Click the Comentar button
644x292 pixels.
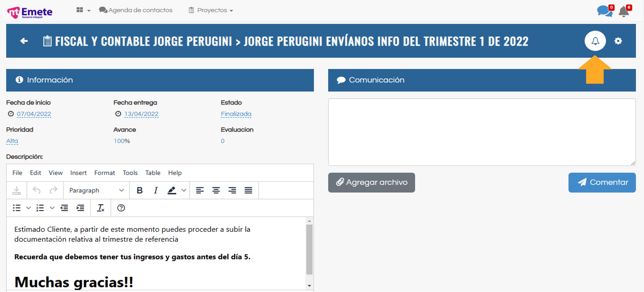click(602, 182)
